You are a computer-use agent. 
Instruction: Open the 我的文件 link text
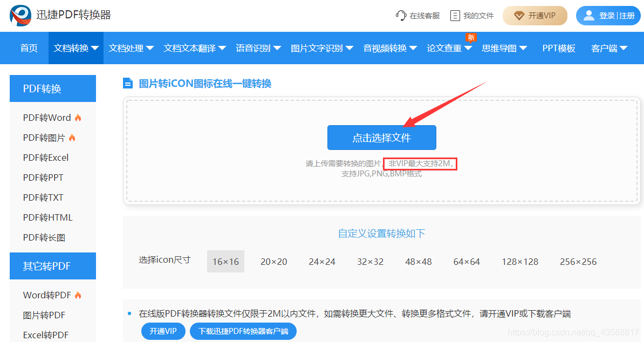(478, 16)
